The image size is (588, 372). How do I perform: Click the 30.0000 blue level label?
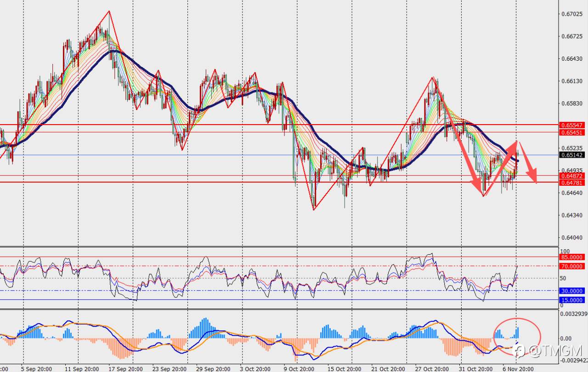pos(572,291)
